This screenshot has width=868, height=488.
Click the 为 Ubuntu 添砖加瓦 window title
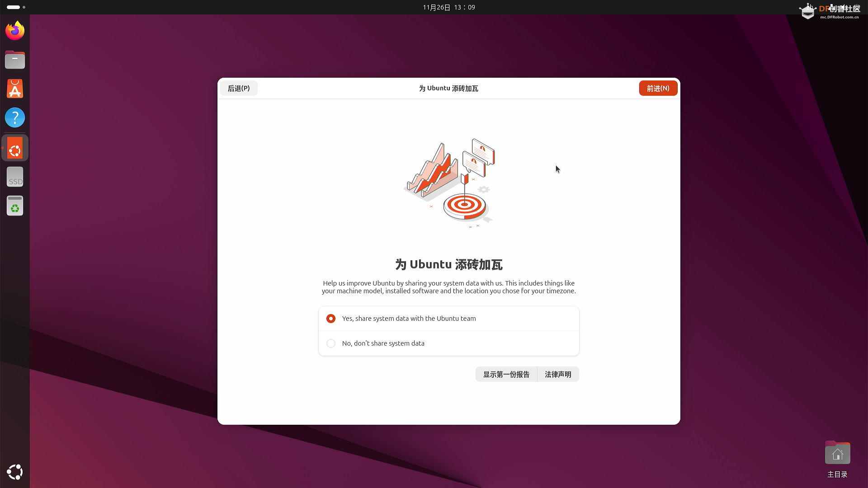448,88
